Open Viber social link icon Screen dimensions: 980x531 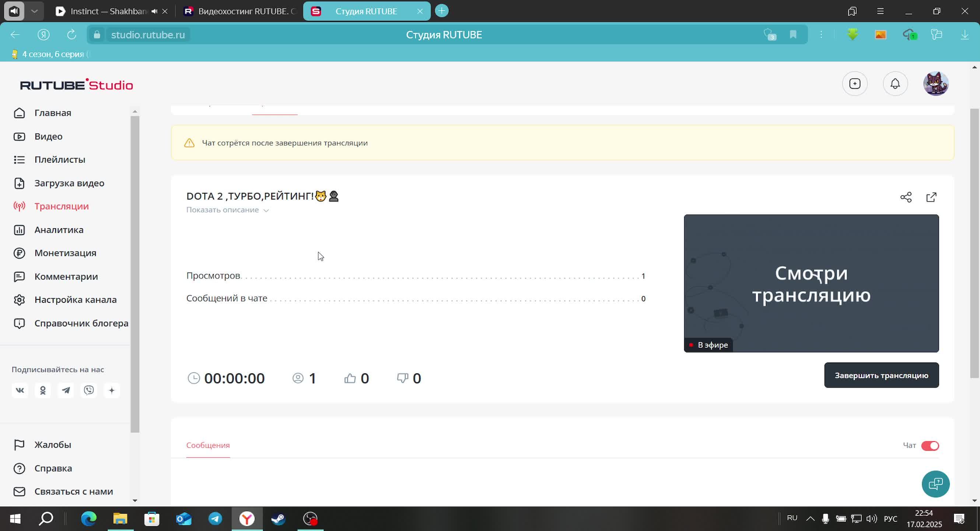pos(89,391)
